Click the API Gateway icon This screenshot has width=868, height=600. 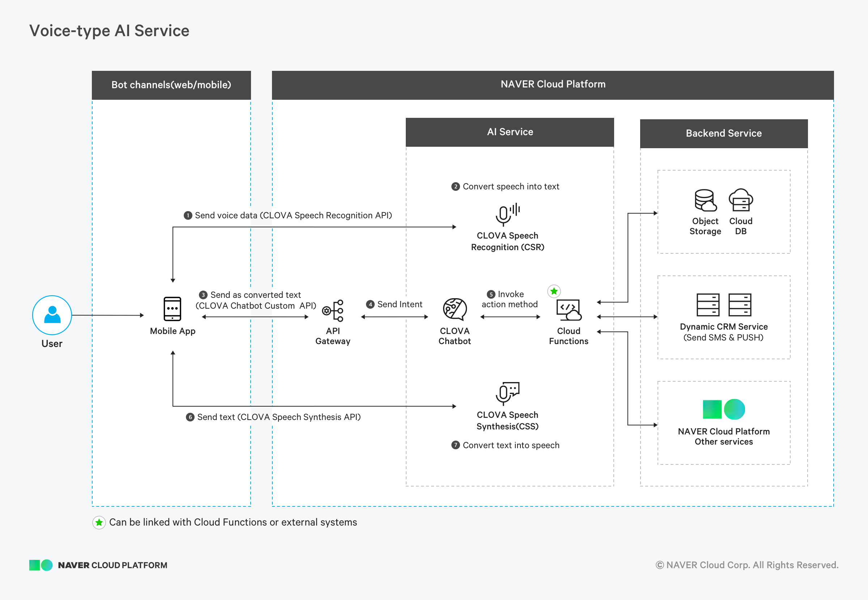[x=333, y=310]
